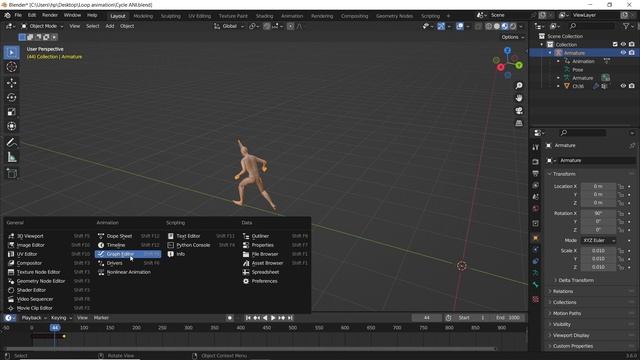Toggle auto keying record button
The width and height of the screenshot is (640, 360).
(x=230, y=318)
